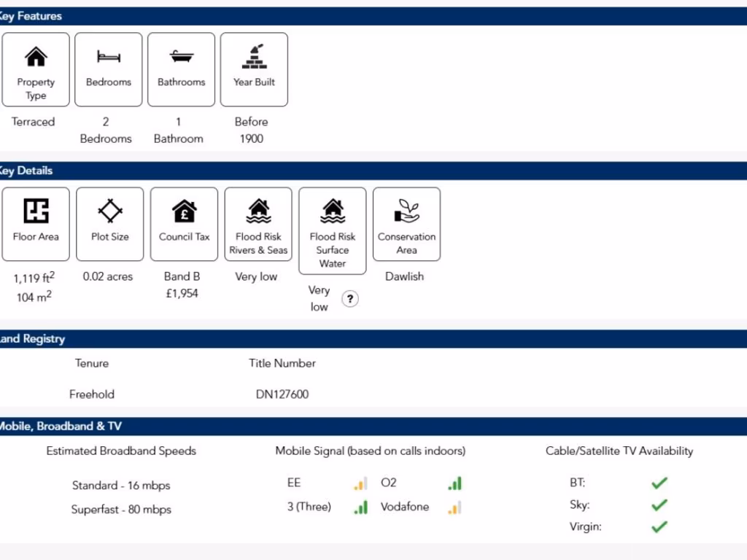
Task: Click the Plot Size diamond icon
Action: click(x=110, y=211)
